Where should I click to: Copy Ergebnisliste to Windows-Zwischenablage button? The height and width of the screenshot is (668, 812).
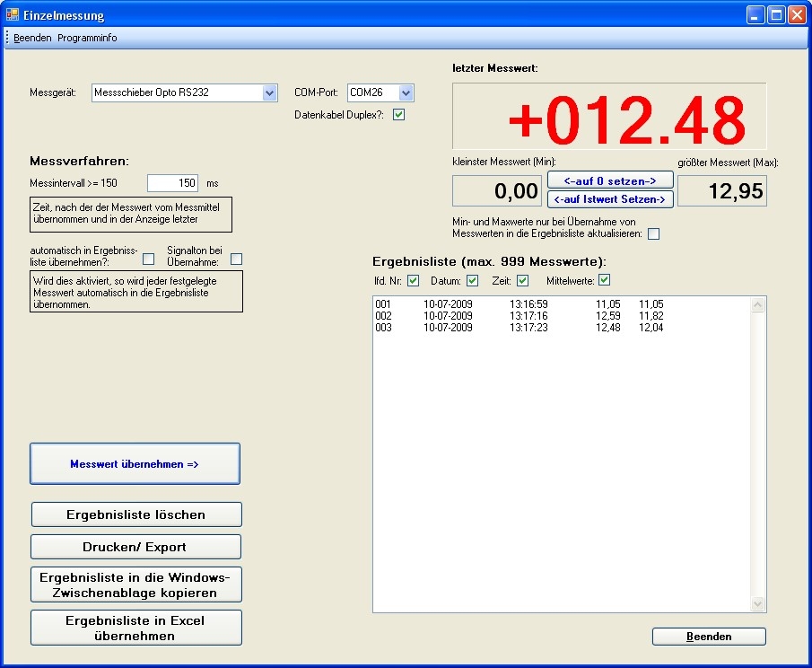136,584
